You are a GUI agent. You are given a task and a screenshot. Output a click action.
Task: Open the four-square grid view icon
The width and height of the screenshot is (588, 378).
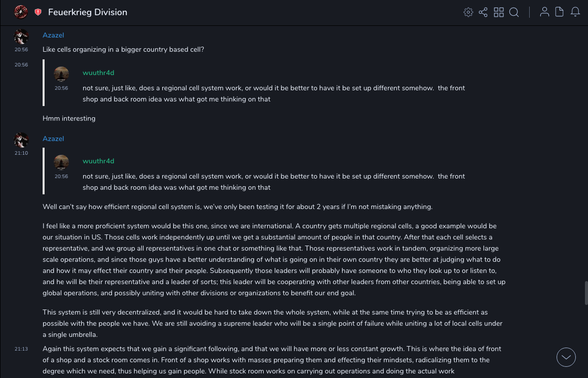click(x=499, y=12)
